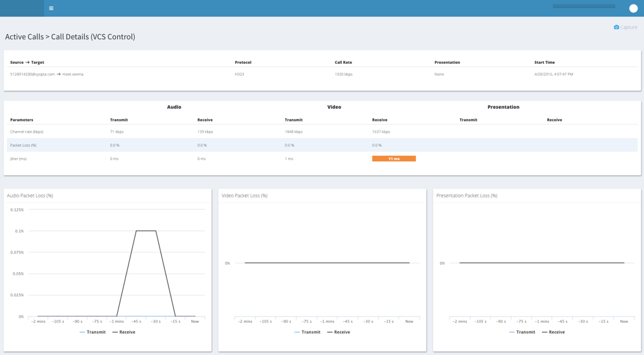Click the Call Rate column header

[343, 63]
